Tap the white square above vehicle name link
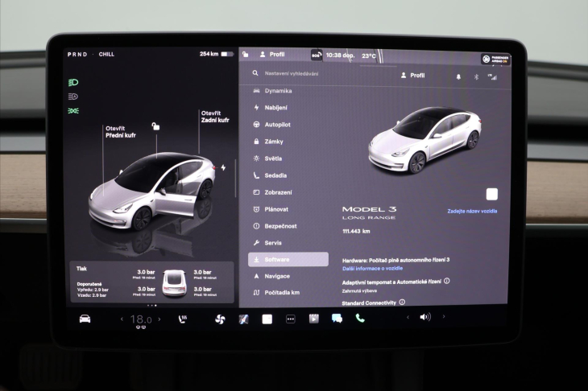The width and height of the screenshot is (588, 391). (492, 195)
